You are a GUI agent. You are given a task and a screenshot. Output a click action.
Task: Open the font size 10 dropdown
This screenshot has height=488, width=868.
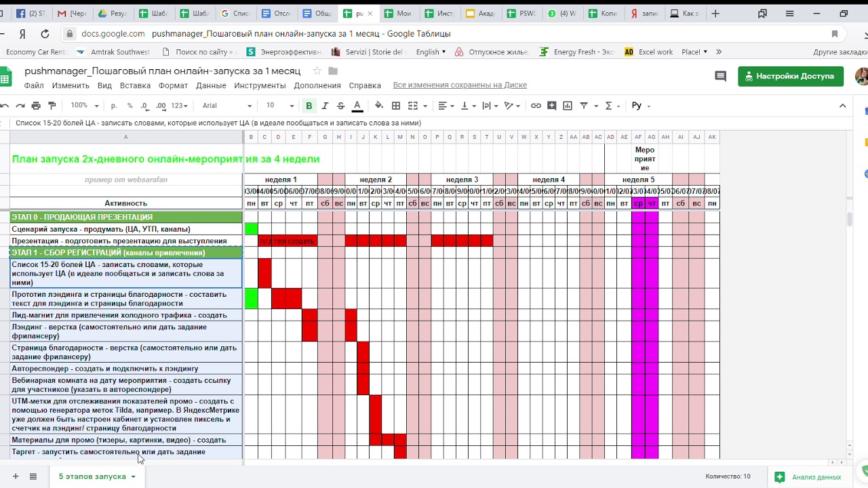coord(279,106)
